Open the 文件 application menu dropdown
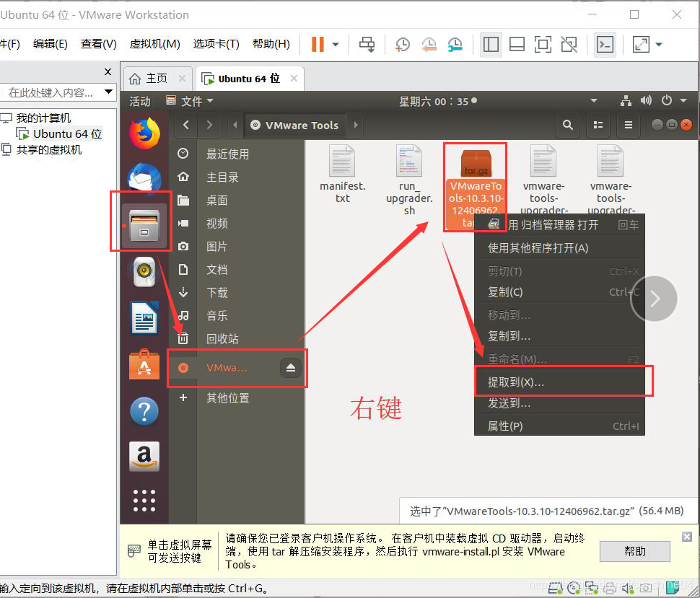 190,101
